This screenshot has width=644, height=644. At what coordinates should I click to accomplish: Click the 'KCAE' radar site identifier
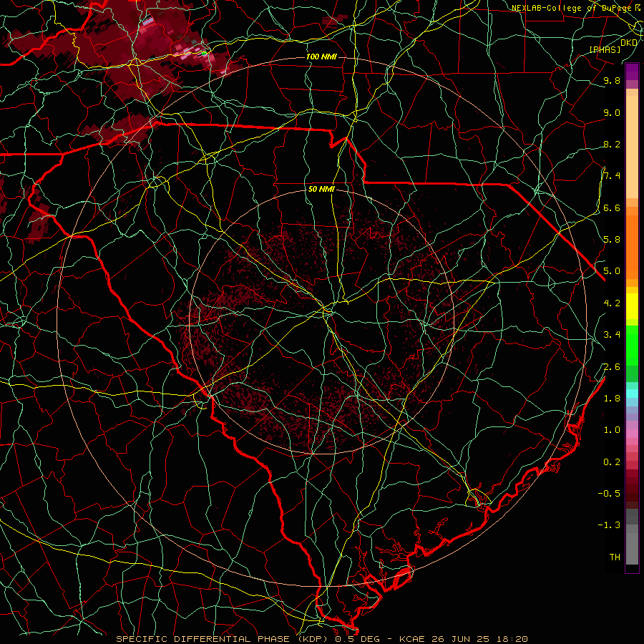(411, 639)
